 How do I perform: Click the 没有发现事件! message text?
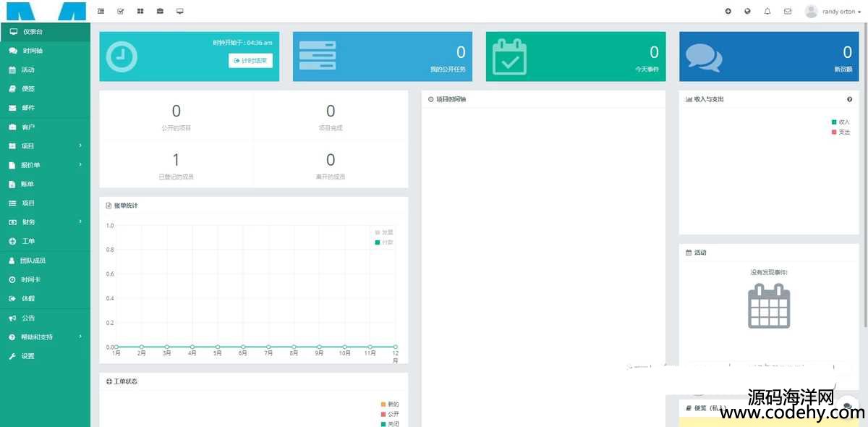coord(769,273)
